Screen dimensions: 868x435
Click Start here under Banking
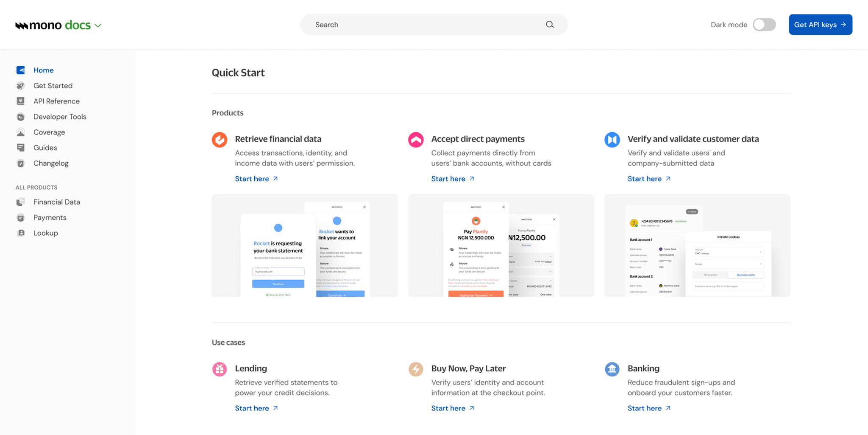[645, 408]
